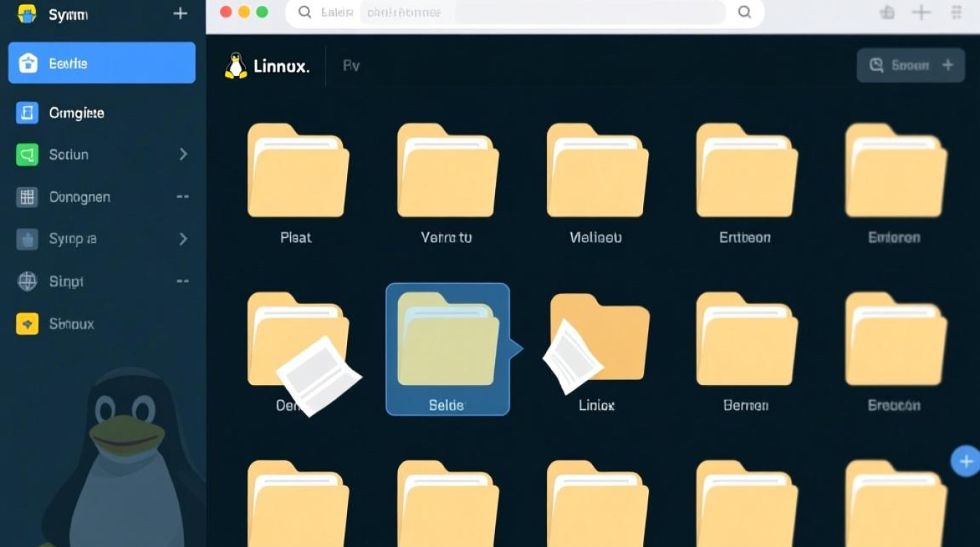Image resolution: width=980 pixels, height=547 pixels.
Task: Open Sbnoux in the sidebar
Action: 71,324
